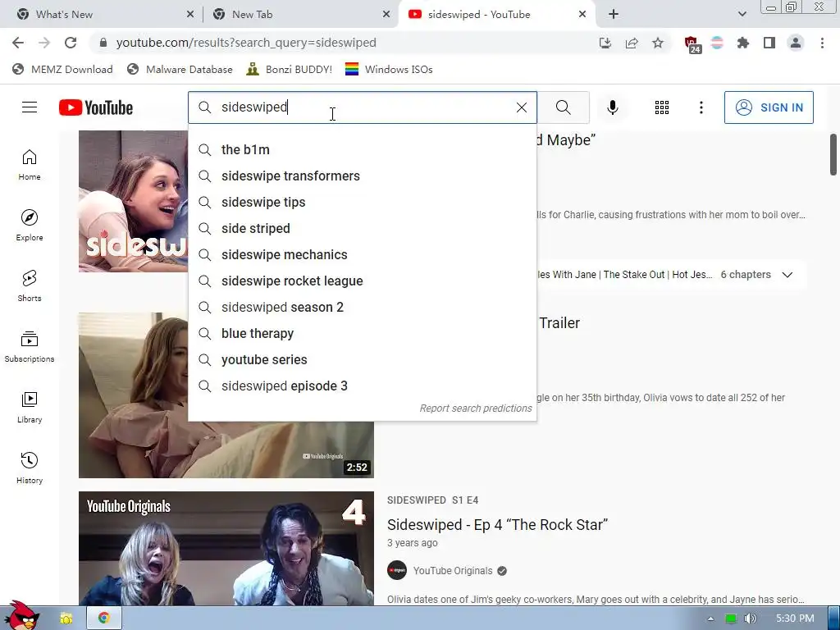Image resolution: width=840 pixels, height=630 pixels.
Task: Select suggestion "sideswipe tips"
Action: [362, 202]
